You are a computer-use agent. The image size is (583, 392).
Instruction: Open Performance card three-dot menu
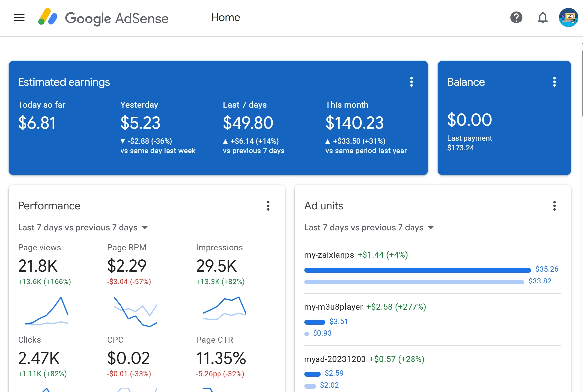[268, 206]
